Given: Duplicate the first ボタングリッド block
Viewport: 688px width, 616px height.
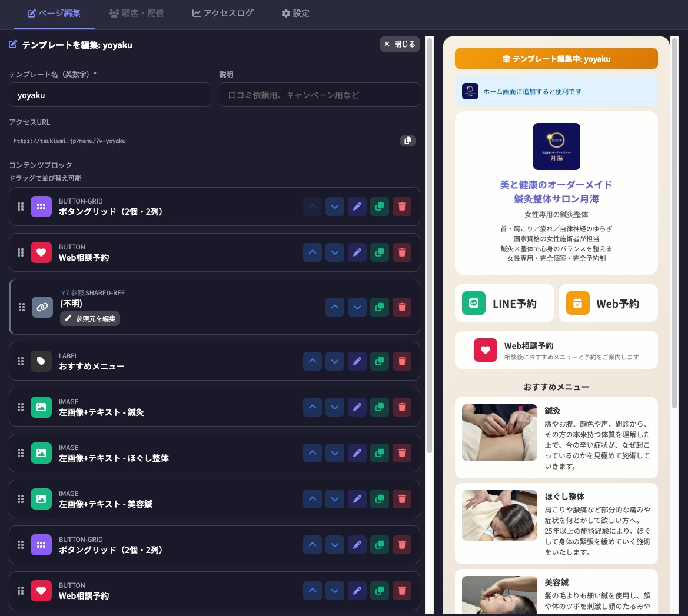Looking at the screenshot, I should [380, 207].
